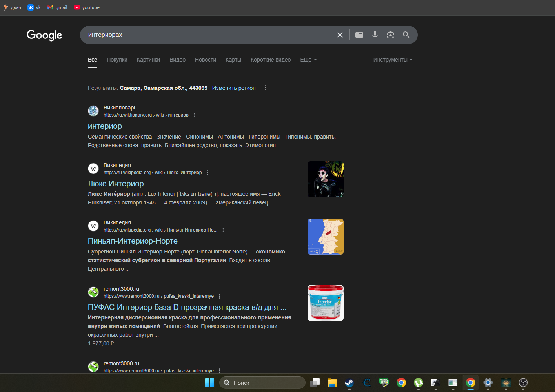Open the ПУФАС Интериор база D result
The image size is (555, 392).
pos(187,307)
